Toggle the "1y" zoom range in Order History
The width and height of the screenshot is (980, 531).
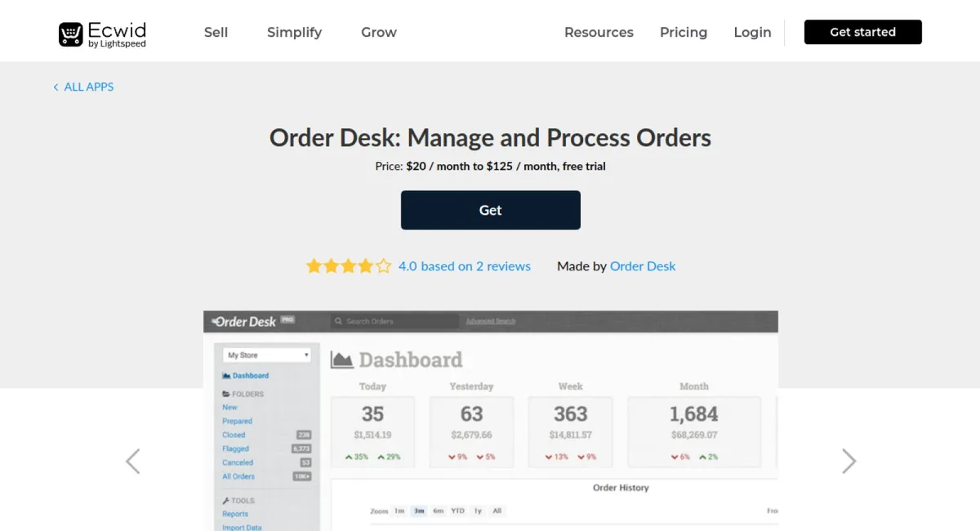pos(478,511)
